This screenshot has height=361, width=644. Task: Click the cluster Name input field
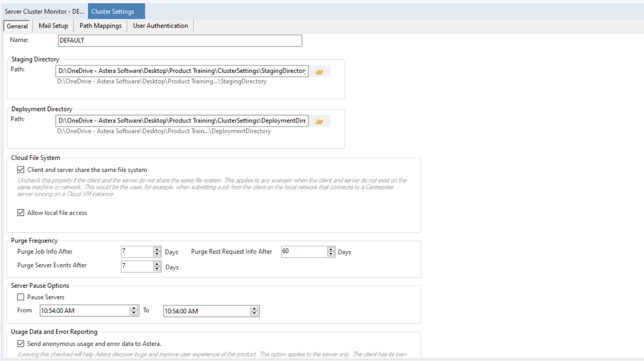(x=180, y=40)
